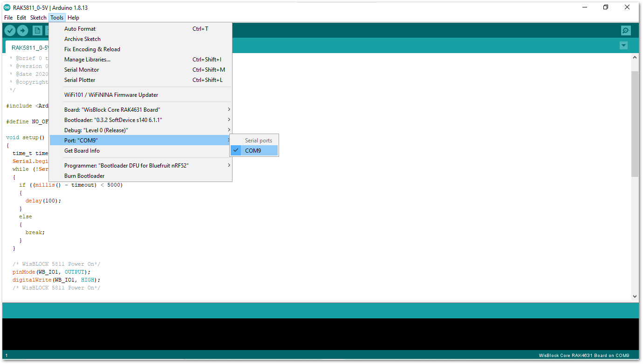Open the tab dropdown arrow button

[x=623, y=45]
